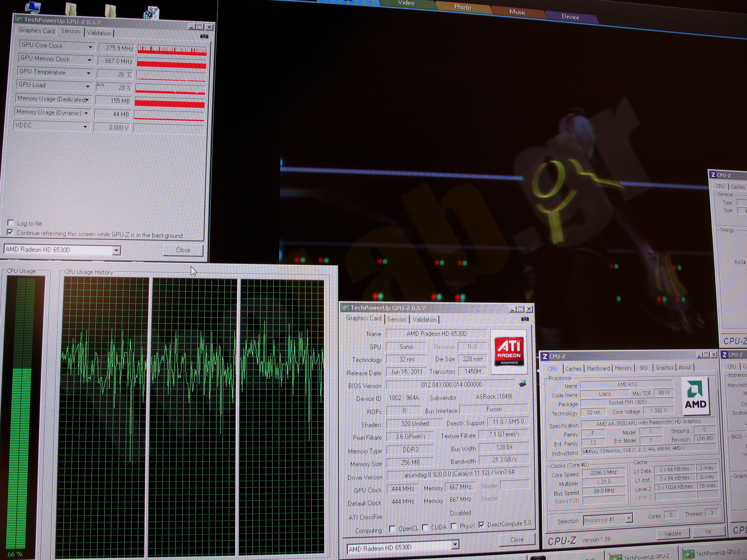Open the Music tab at top

click(517, 12)
